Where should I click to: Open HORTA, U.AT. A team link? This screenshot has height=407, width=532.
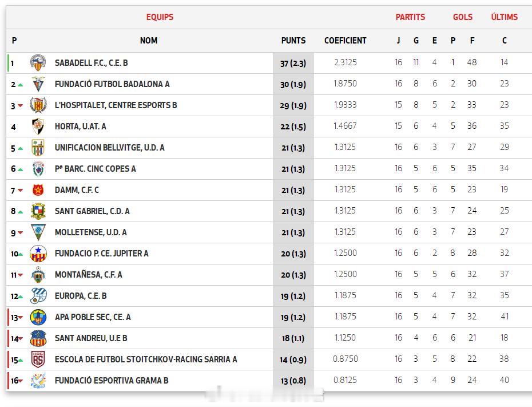(x=81, y=127)
